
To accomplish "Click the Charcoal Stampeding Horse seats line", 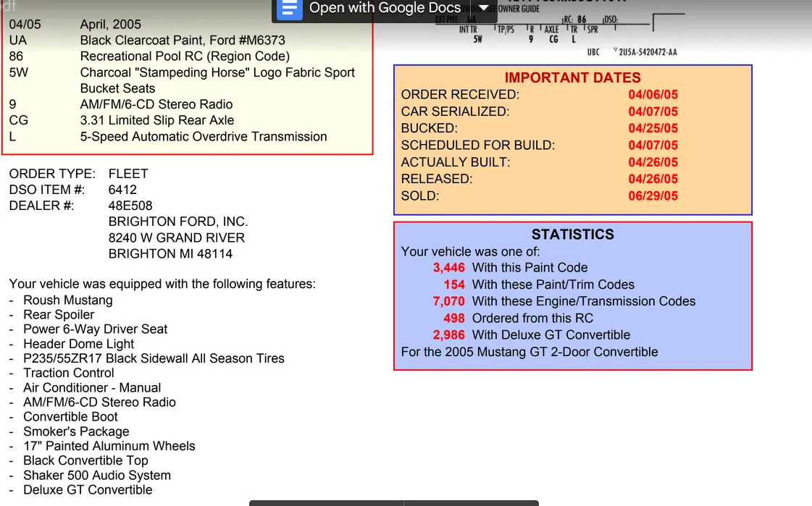I will click(217, 80).
